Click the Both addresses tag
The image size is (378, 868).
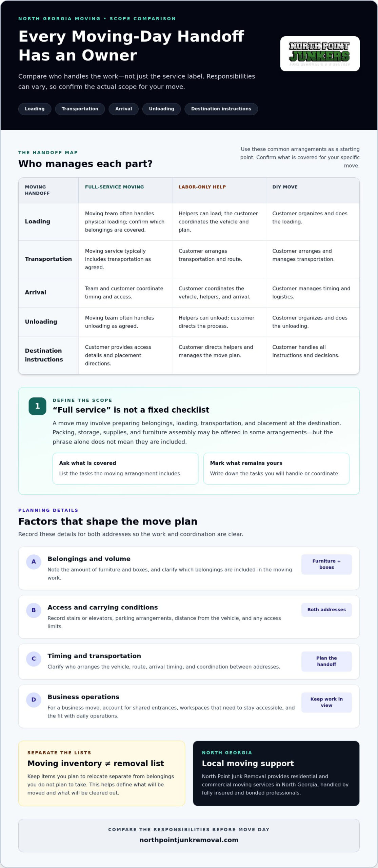(x=326, y=610)
